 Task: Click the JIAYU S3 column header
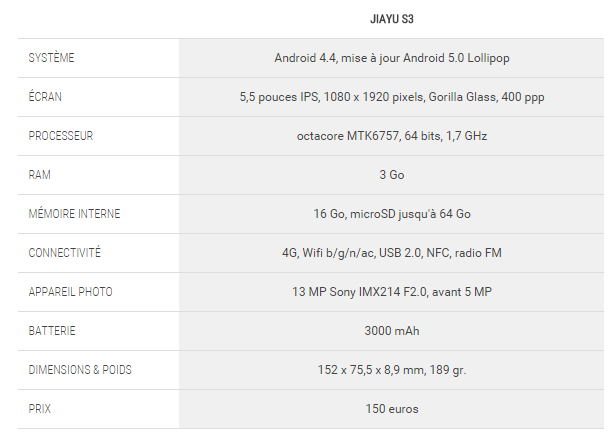click(392, 19)
